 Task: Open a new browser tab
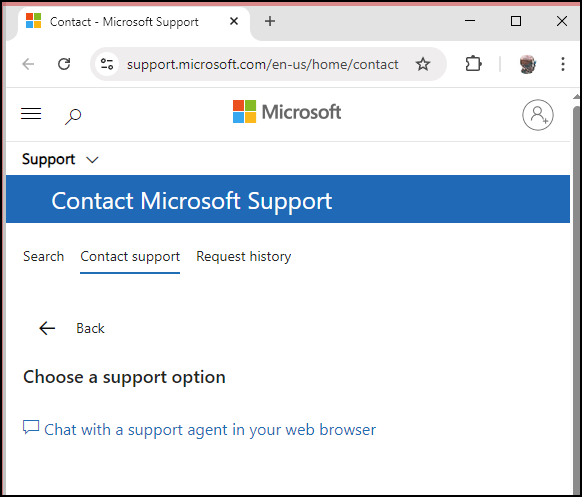coord(270,22)
